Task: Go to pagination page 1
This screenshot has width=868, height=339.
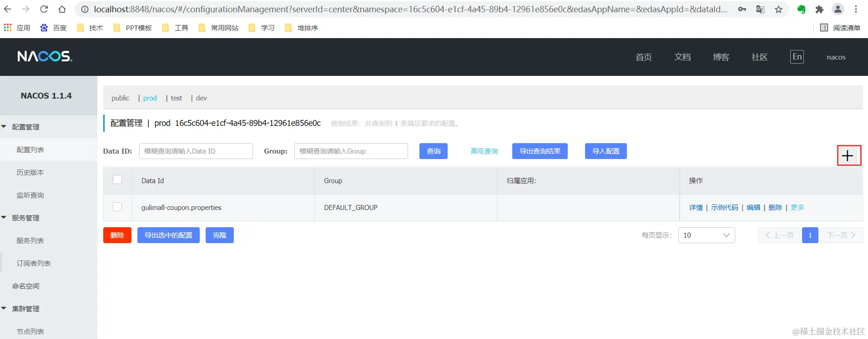Action: pos(810,235)
